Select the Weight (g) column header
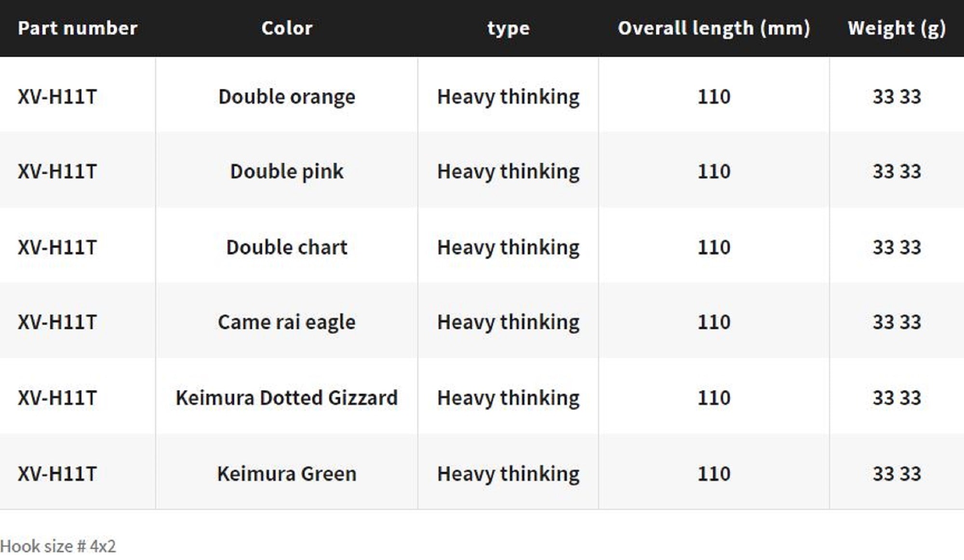The image size is (964, 560). [897, 28]
